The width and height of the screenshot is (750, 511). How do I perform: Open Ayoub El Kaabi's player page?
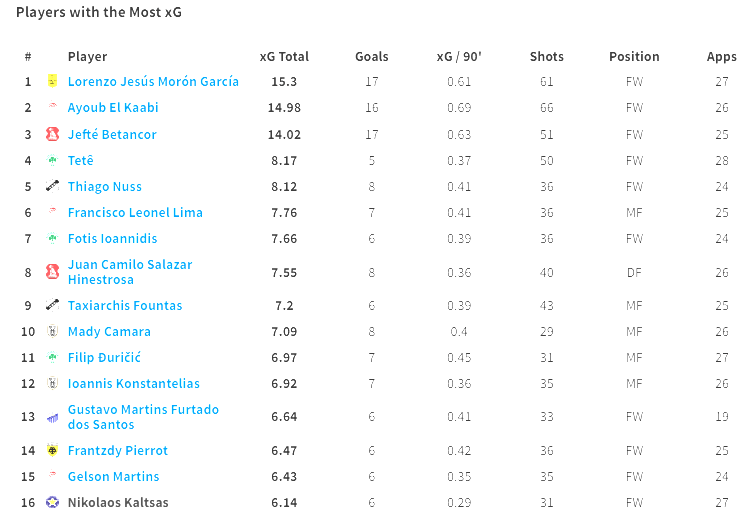coord(113,107)
